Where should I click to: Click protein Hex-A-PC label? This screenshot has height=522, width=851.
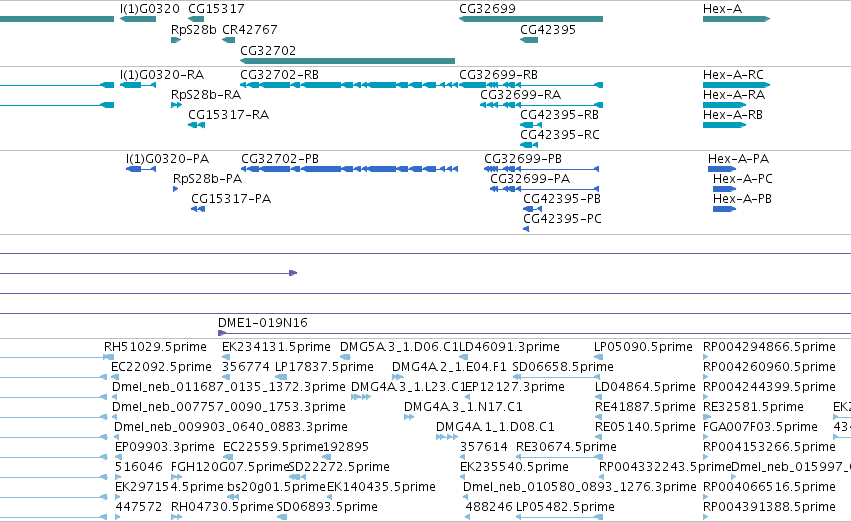tap(743, 179)
